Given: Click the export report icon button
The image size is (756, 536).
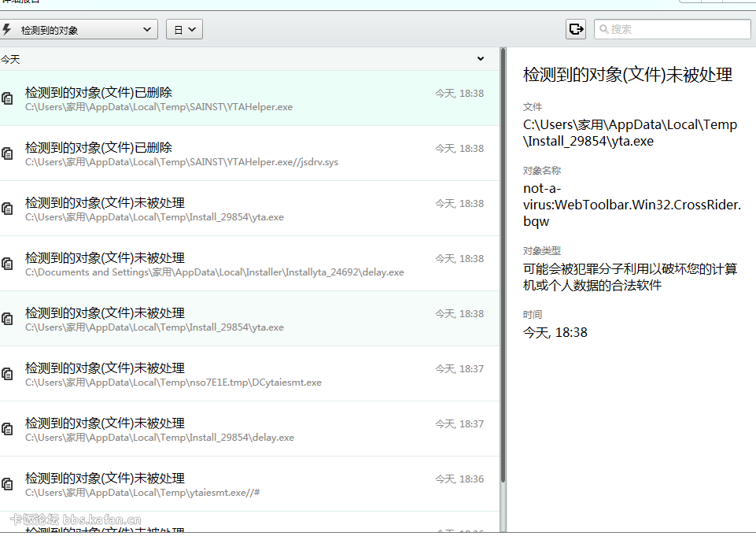Looking at the screenshot, I should pyautogui.click(x=576, y=29).
